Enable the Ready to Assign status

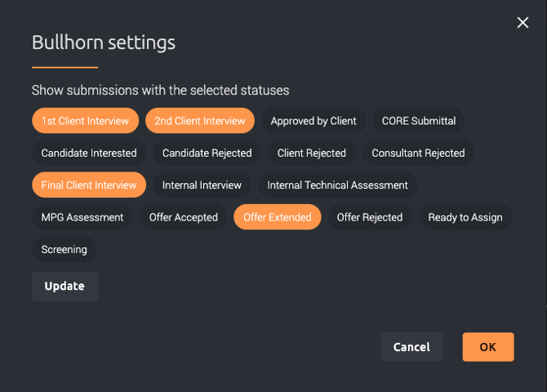(x=465, y=217)
